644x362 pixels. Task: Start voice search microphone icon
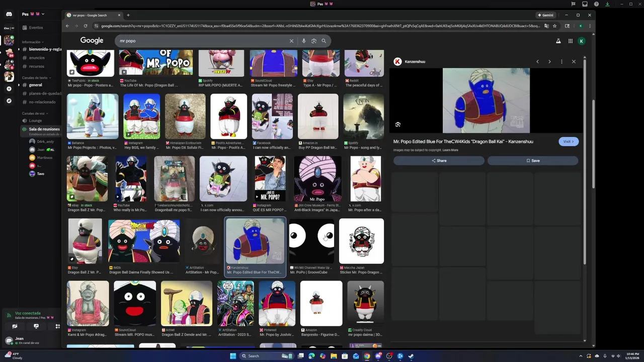tap(303, 41)
